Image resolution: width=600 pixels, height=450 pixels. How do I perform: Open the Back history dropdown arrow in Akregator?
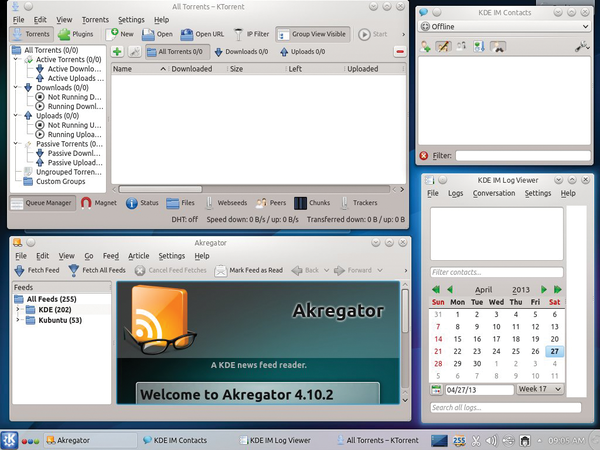pos(326,270)
